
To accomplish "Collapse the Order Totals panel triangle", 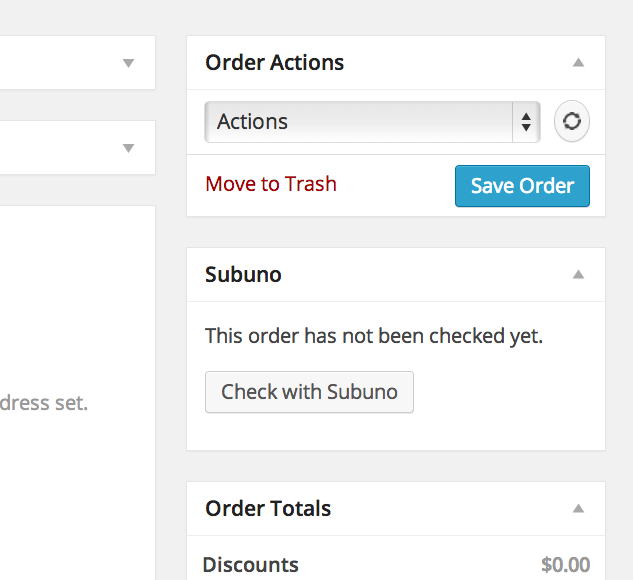I will tap(579, 508).
